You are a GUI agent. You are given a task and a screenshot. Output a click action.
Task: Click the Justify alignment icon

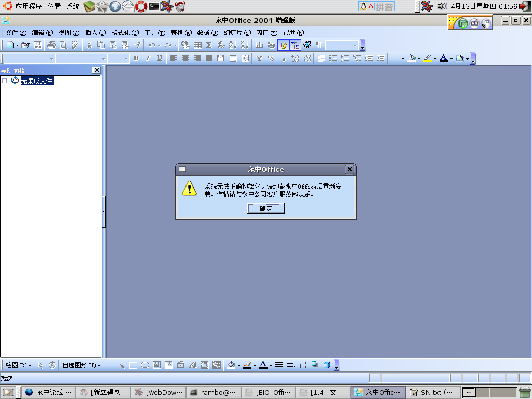[x=209, y=58]
